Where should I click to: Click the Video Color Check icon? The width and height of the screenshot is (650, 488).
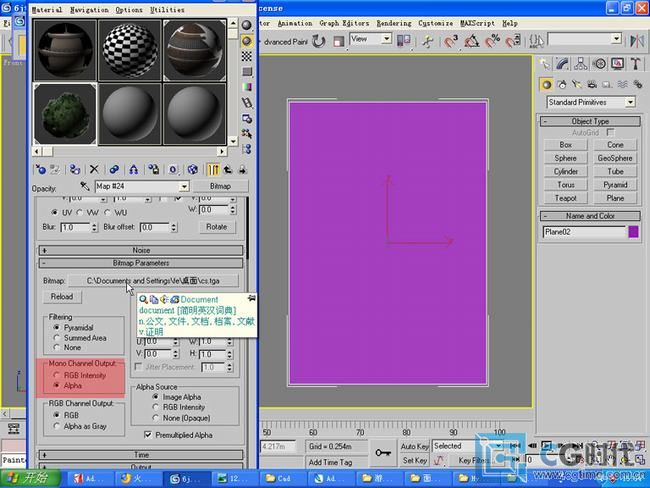(x=247, y=87)
